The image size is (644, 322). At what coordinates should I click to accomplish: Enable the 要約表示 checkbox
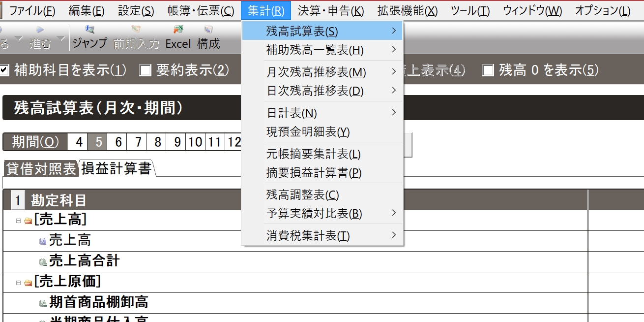point(145,70)
